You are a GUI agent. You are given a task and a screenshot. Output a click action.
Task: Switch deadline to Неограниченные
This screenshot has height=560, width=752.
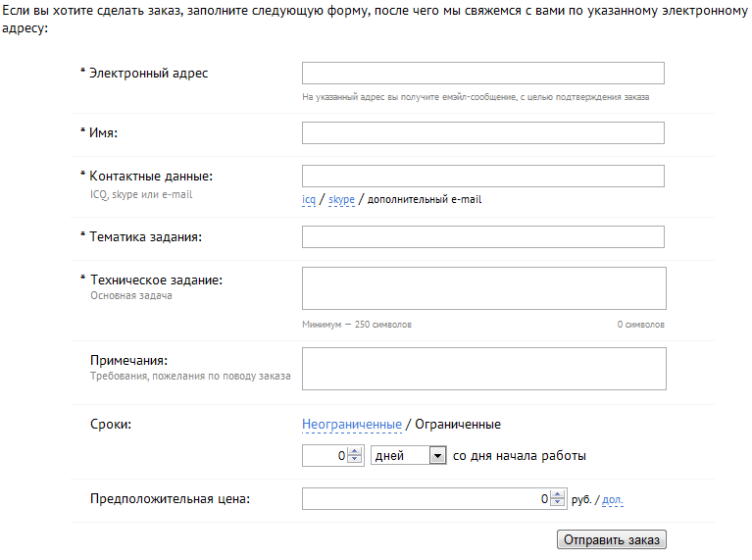click(351, 425)
